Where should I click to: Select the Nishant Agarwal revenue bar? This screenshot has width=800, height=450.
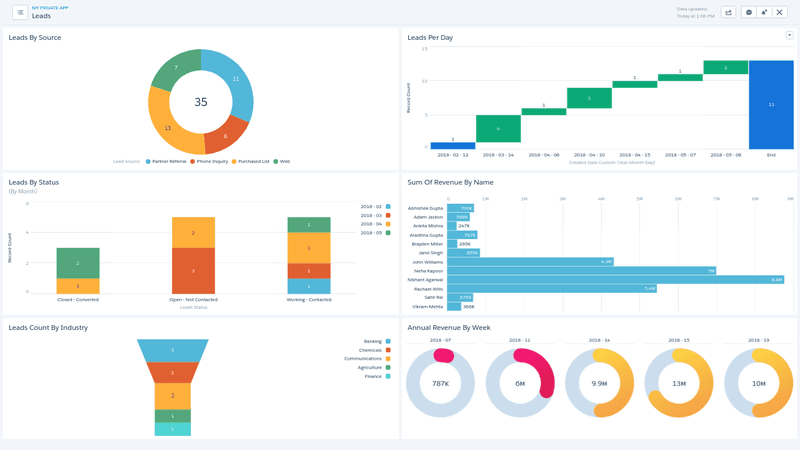[x=615, y=280]
